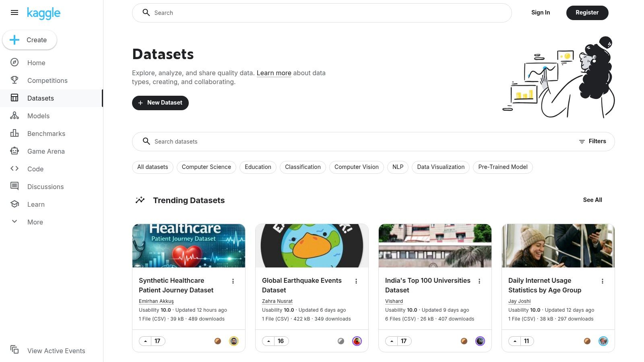
Task: Upvote Daily Internet Usage Statistics dataset
Action: pos(515,341)
